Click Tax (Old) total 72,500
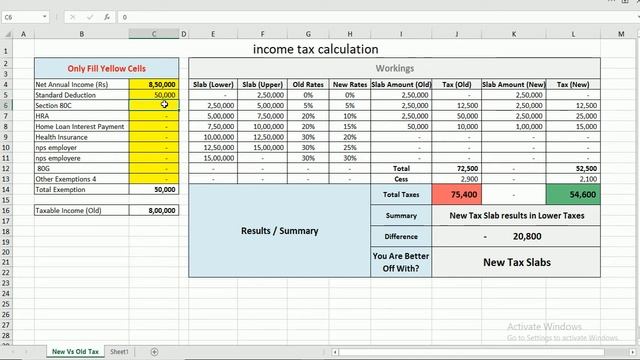 [456, 168]
